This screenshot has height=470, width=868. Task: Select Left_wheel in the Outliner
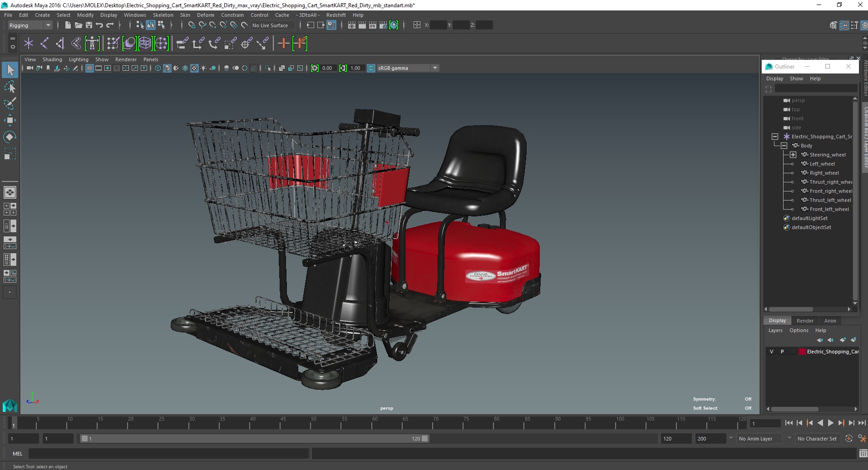(x=822, y=164)
